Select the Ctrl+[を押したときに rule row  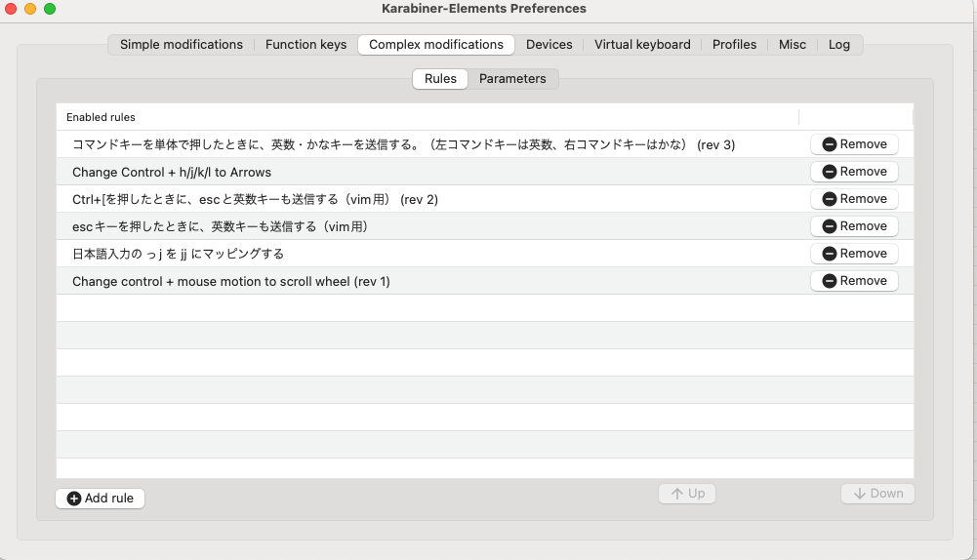485,199
